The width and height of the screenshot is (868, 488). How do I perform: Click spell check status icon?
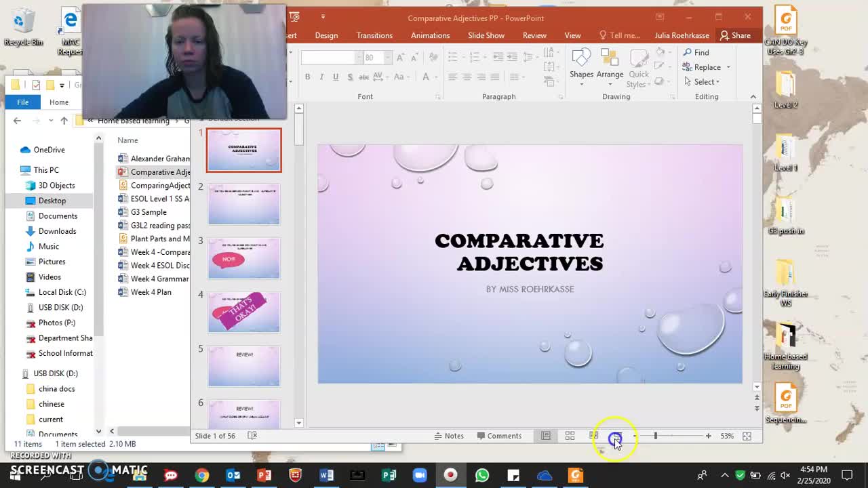tap(252, 436)
